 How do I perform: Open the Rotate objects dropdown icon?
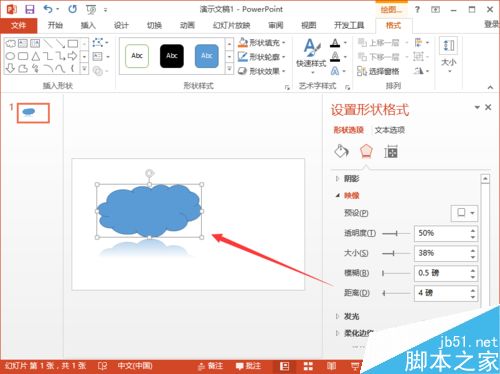421,71
